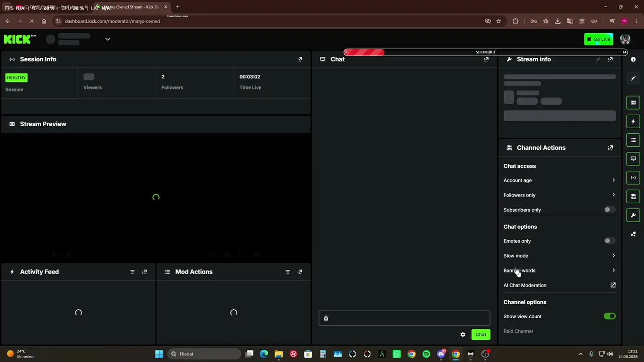The width and height of the screenshot is (644, 362).
Task: Toggle Activity Feed lightning widget in the sidebar
Action: pos(633,121)
